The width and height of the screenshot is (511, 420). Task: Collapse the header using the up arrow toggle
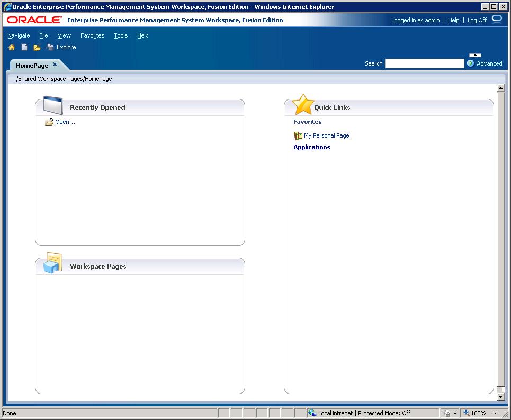[x=475, y=55]
